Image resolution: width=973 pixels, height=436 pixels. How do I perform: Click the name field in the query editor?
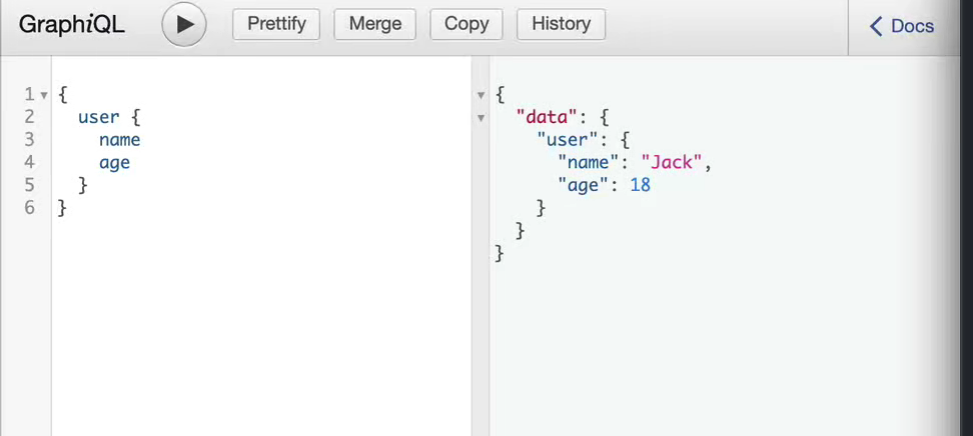point(119,140)
